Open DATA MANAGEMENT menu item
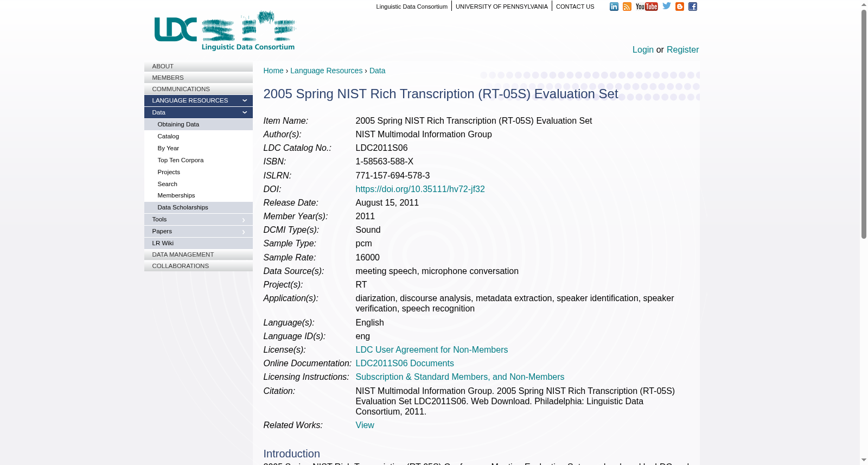This screenshot has width=868, height=465. pyautogui.click(x=199, y=254)
